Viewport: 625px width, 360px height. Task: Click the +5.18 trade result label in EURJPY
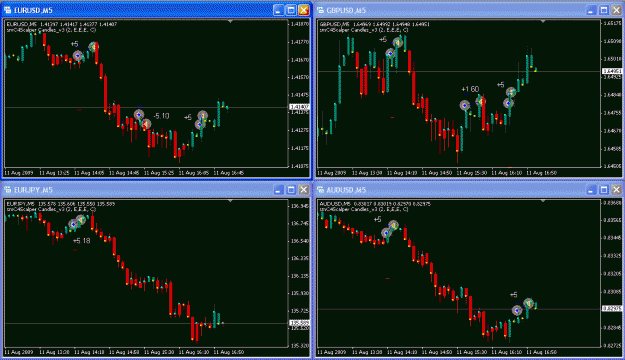[x=82, y=241]
